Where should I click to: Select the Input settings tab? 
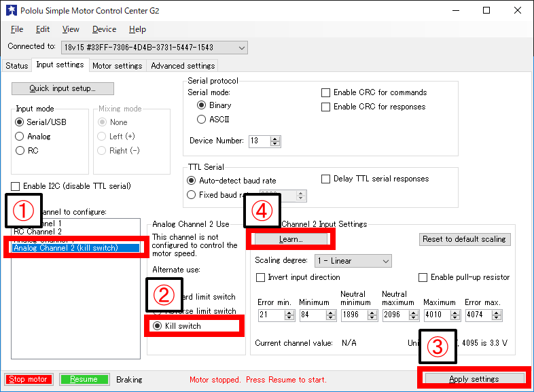coord(60,65)
